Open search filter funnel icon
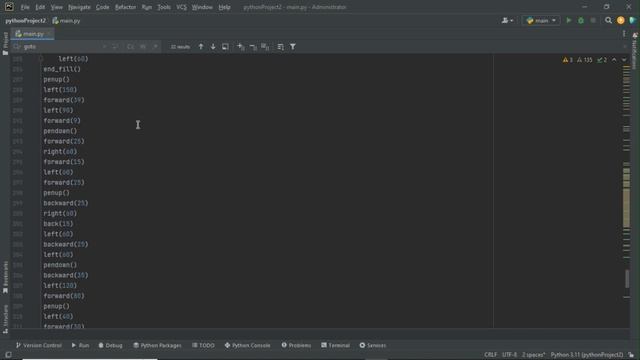 pyautogui.click(x=293, y=47)
